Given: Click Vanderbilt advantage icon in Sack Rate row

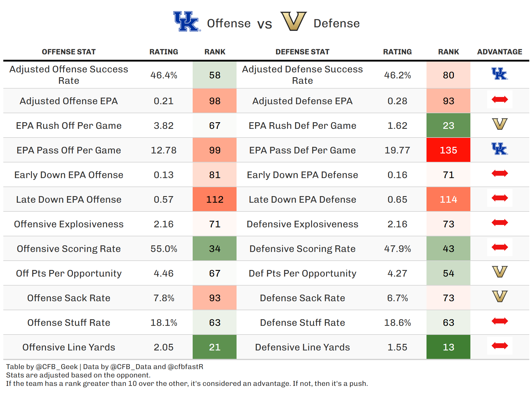Looking at the screenshot, I should pos(500,296).
